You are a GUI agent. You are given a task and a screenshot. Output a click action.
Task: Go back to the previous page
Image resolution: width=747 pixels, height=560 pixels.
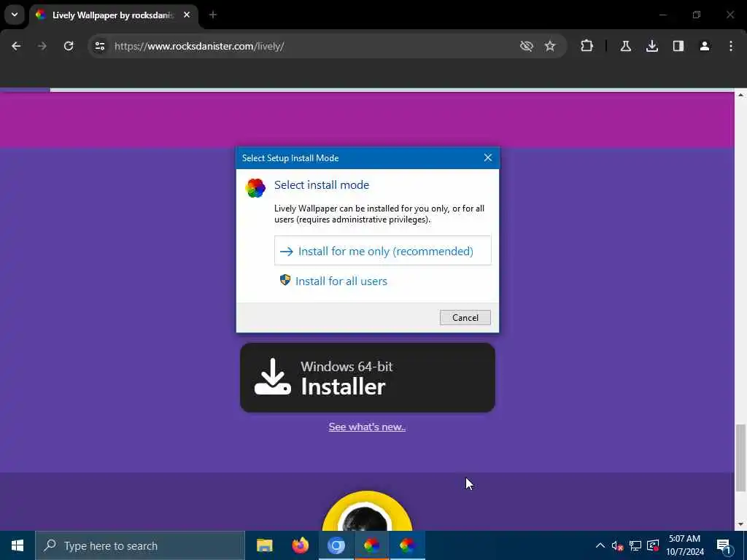[16, 46]
